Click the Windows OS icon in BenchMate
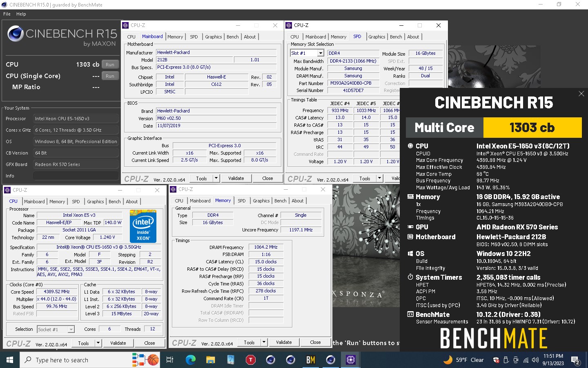Screen dimensions: 588x368 pos(410,254)
